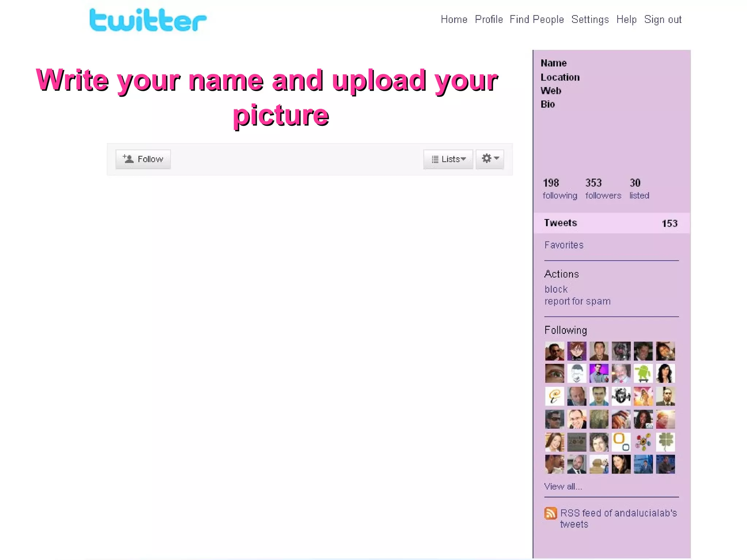Click the report for spam link
The height and width of the screenshot is (560, 747).
click(x=577, y=301)
